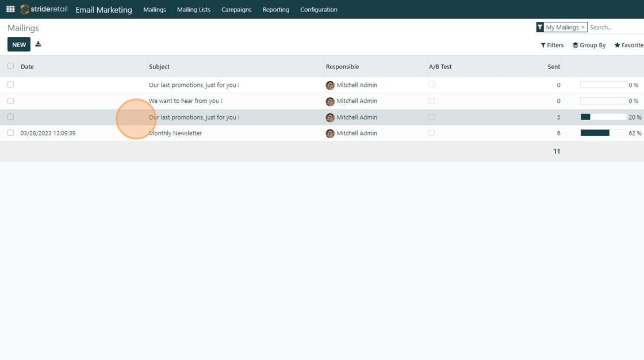
Task: Select checkbox for We want to hear from you row
Action: click(11, 101)
